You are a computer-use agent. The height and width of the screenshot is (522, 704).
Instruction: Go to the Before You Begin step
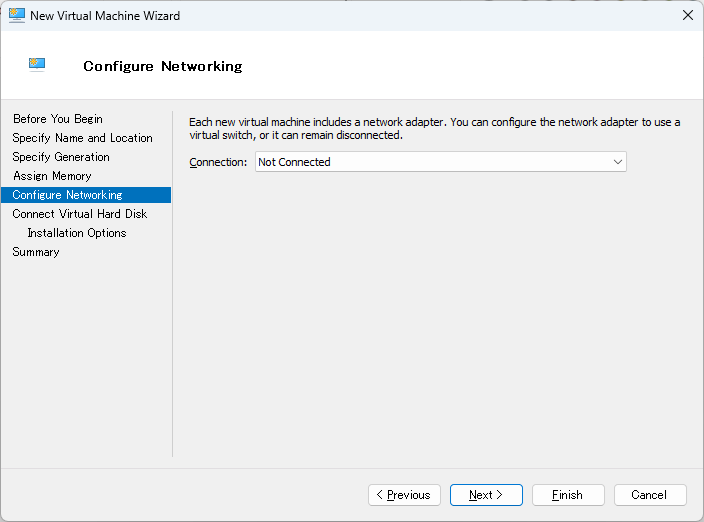point(57,119)
